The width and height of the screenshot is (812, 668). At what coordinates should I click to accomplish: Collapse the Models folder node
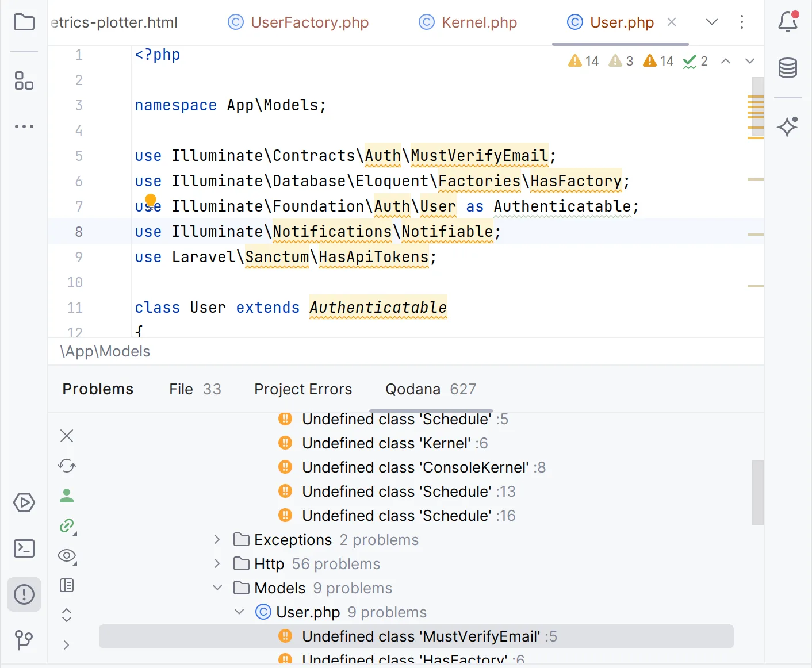(x=217, y=588)
